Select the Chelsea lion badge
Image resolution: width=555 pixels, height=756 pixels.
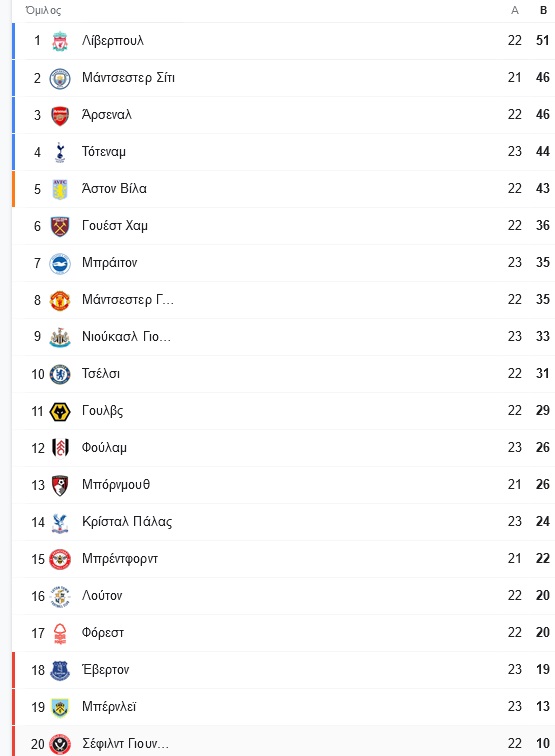tap(60, 374)
